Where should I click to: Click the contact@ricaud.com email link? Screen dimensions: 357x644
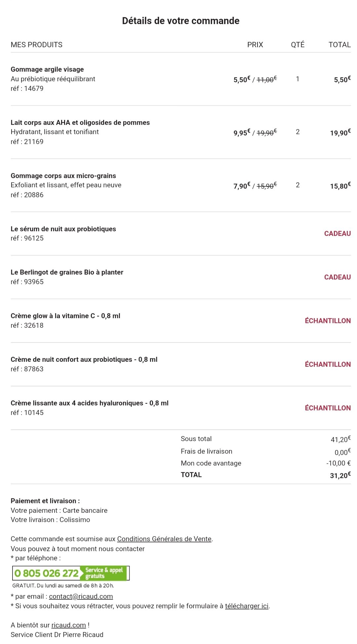81,596
